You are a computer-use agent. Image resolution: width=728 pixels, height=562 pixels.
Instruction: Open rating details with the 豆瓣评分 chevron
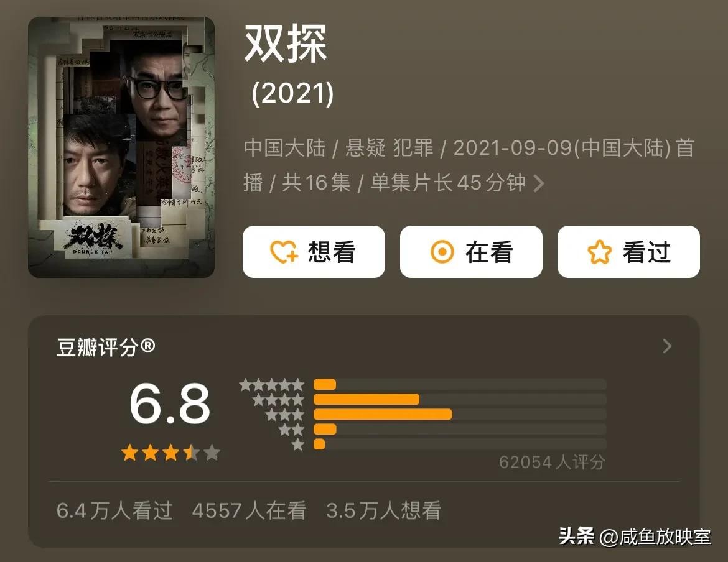click(x=667, y=346)
